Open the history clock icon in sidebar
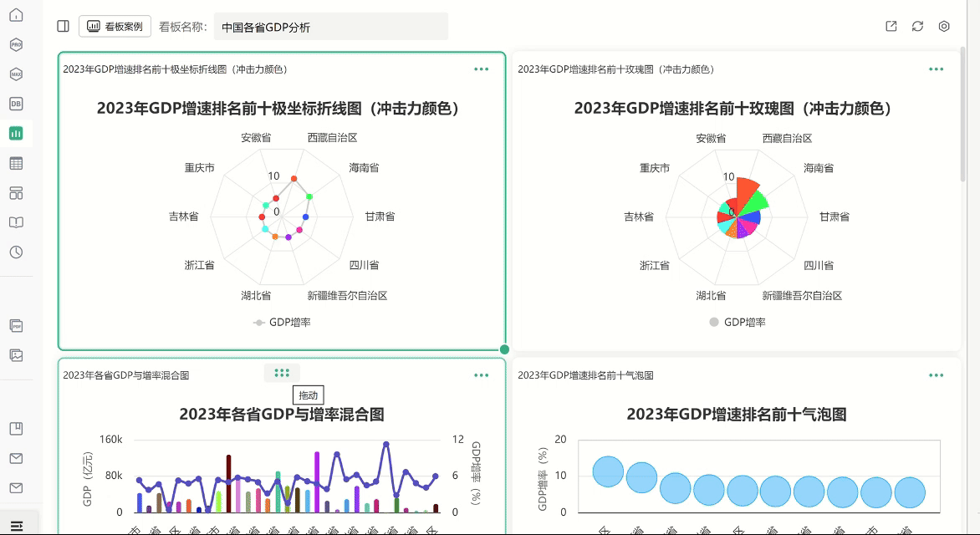The image size is (980, 535). pos(15,251)
